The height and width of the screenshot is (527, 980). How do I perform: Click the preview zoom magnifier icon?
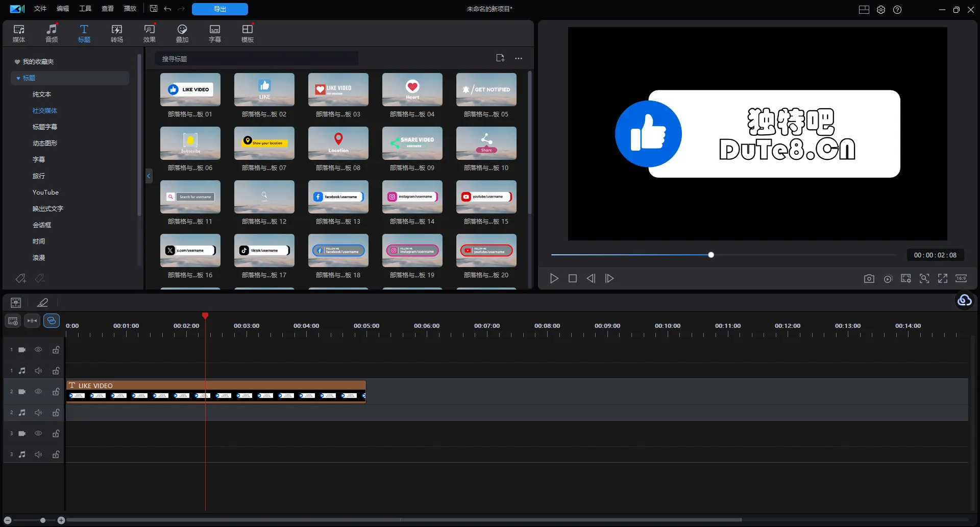click(x=924, y=278)
